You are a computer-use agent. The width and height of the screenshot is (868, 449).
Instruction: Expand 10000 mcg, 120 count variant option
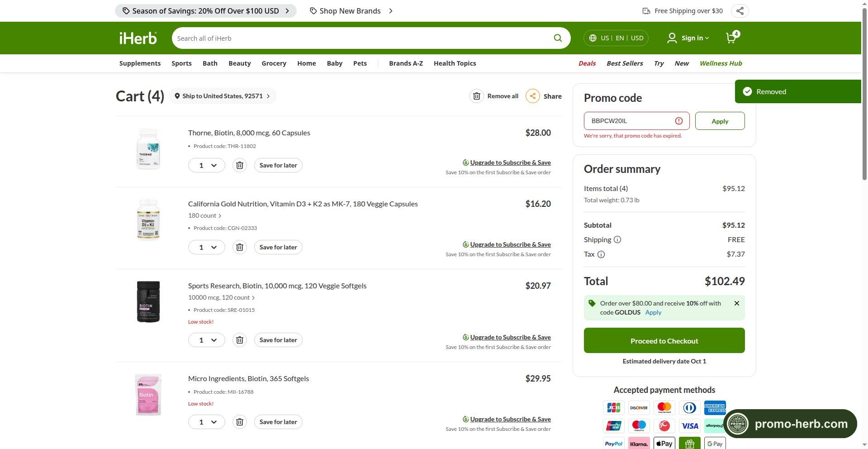coord(222,297)
